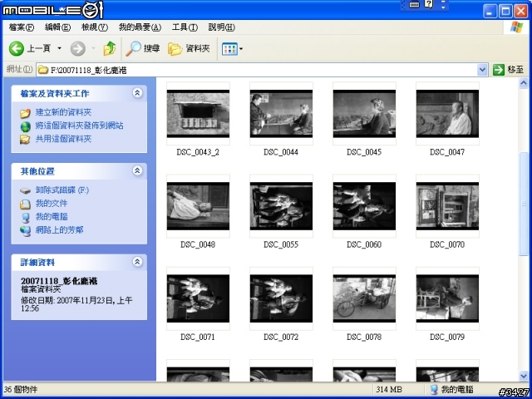The image size is (532, 399).
Task: Open the 說明(H) menu
Action: [x=221, y=27]
